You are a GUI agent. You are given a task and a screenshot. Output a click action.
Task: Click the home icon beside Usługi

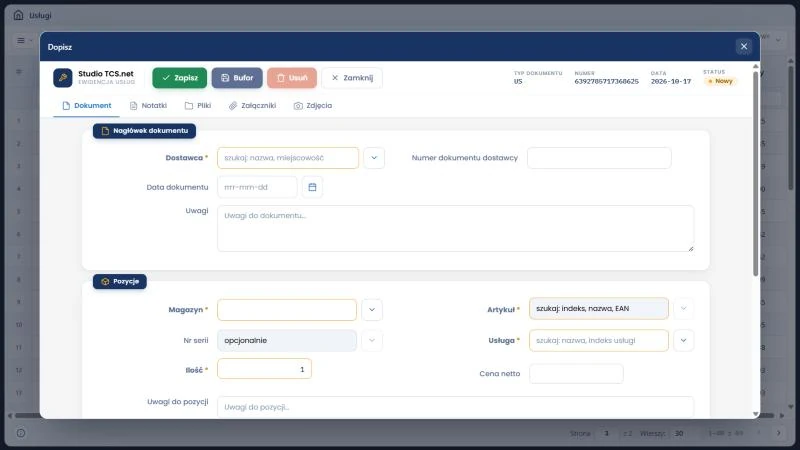18,15
